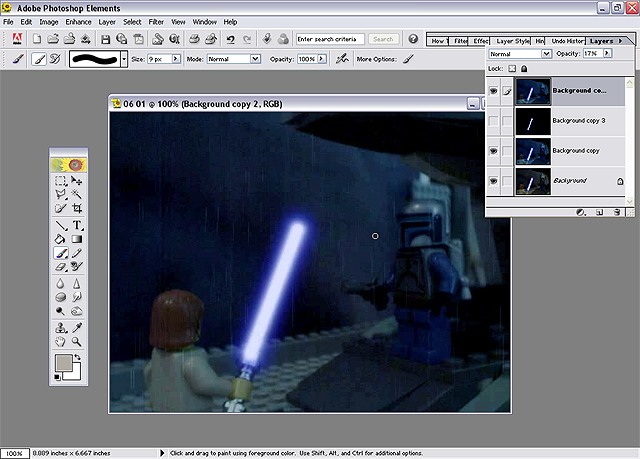Click the Print icon in shortcuts bar
The image size is (640, 459).
[194, 39]
